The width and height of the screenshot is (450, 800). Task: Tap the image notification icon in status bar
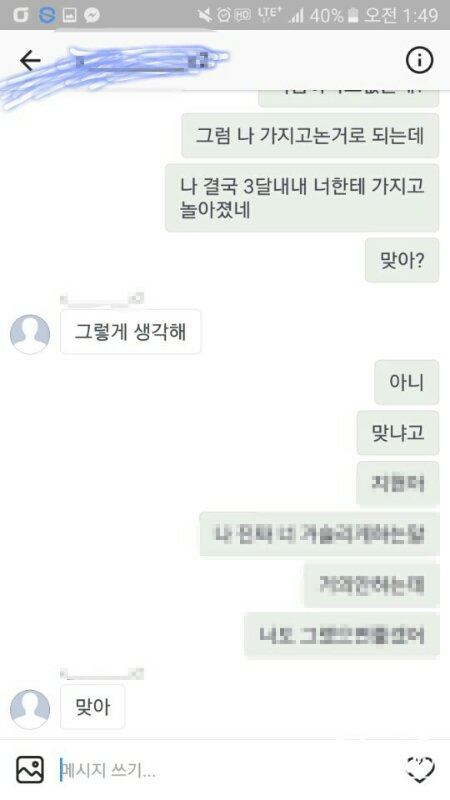[x=69, y=15]
